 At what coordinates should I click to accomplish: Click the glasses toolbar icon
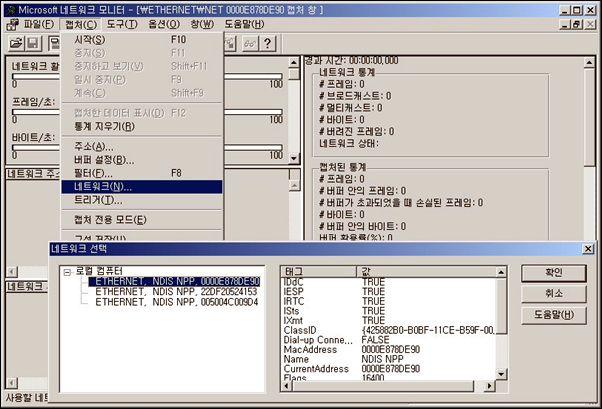coord(250,43)
